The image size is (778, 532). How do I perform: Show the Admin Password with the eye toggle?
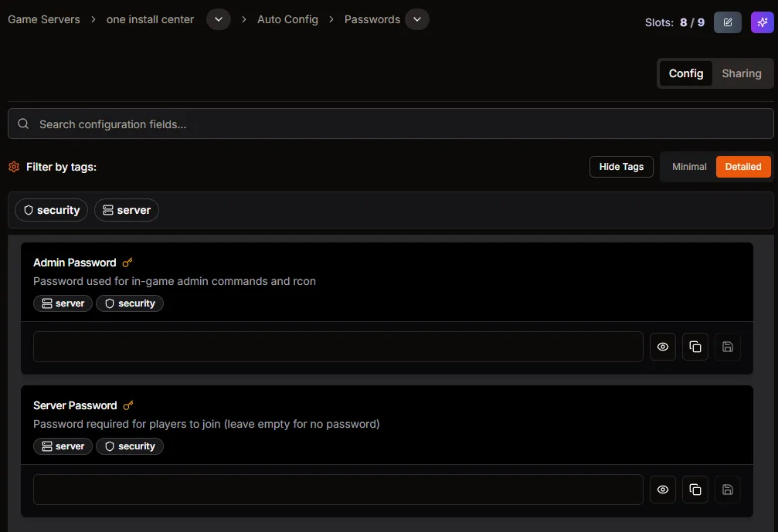coord(662,347)
